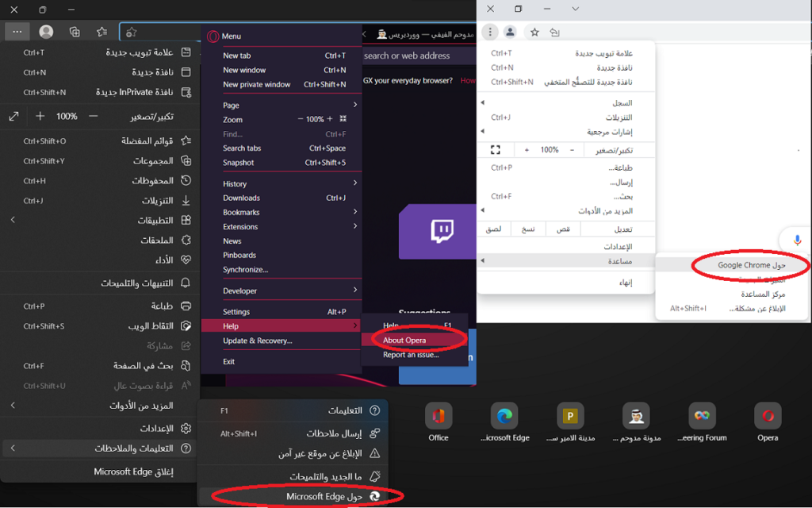Open the Edge profile avatar icon
812x508 pixels.
[46, 32]
